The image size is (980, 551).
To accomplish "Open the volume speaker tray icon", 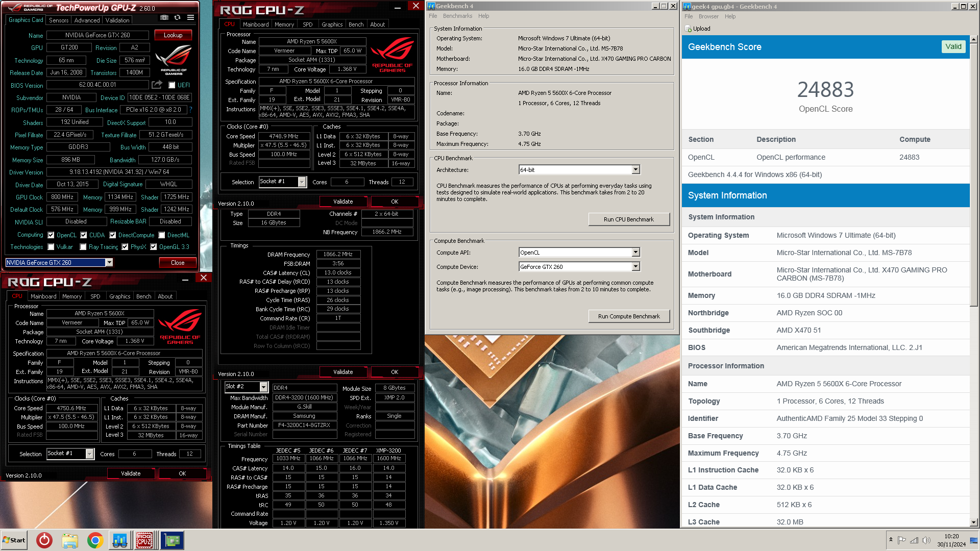I will (x=926, y=540).
